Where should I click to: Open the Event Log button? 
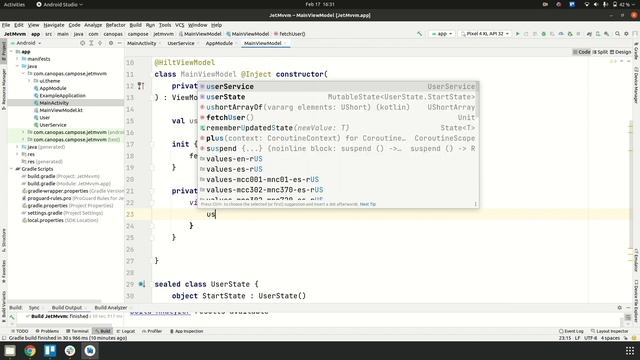click(x=571, y=331)
